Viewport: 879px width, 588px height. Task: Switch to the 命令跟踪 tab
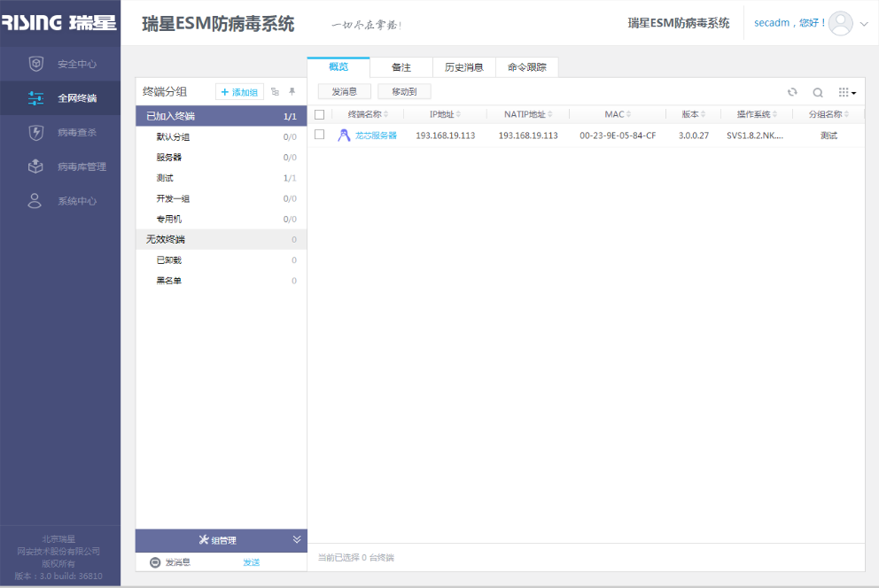pos(527,67)
